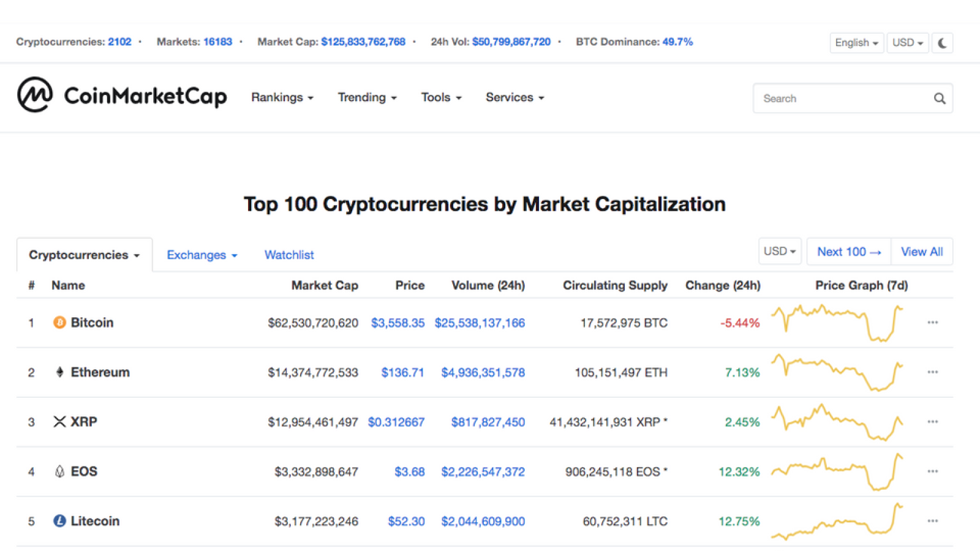980x551 pixels.
Task: Open the three-dot menu for EOS row
Action: tap(933, 471)
